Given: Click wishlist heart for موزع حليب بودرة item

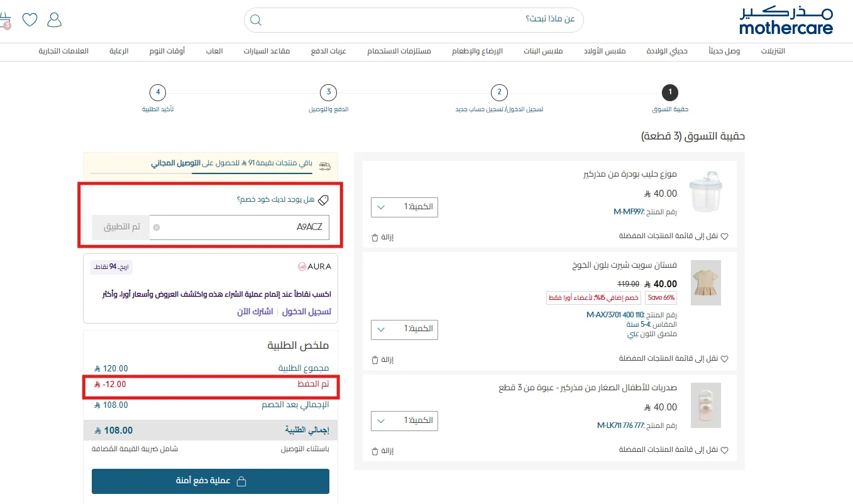Looking at the screenshot, I should (724, 236).
